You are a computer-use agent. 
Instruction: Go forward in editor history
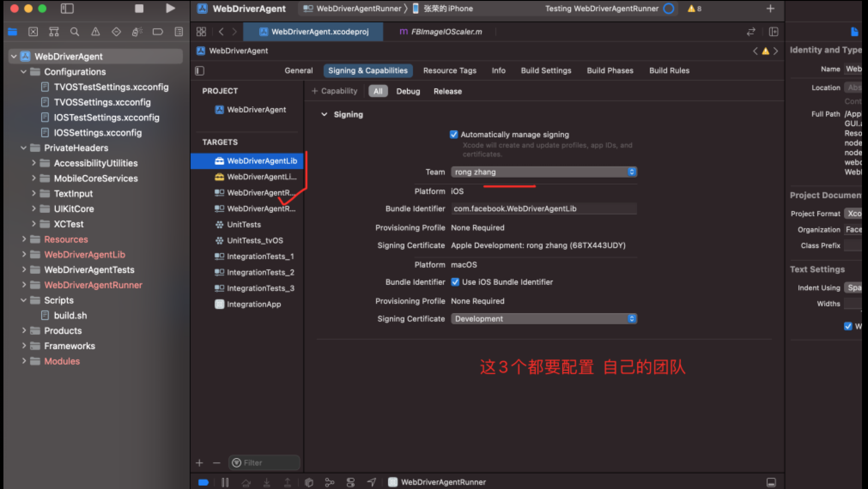[234, 32]
